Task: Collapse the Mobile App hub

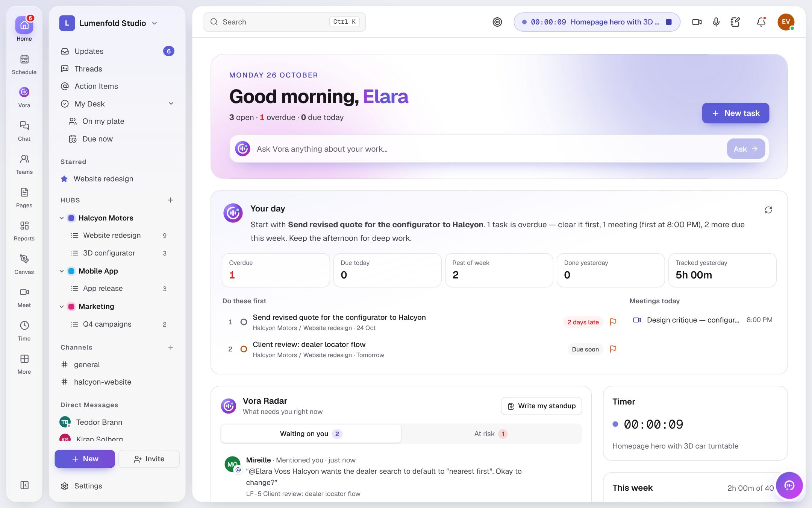Action: pos(62,271)
